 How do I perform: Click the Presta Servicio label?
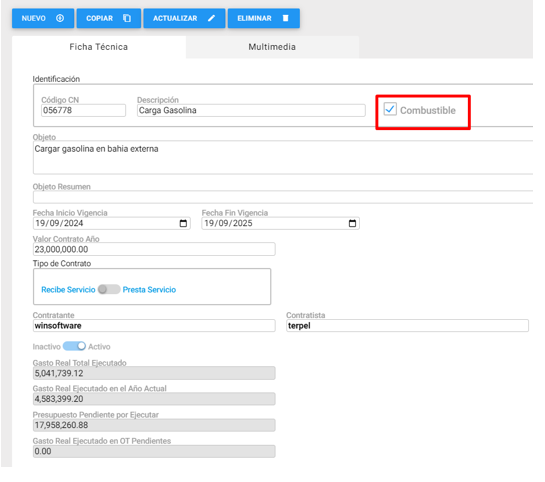point(149,289)
